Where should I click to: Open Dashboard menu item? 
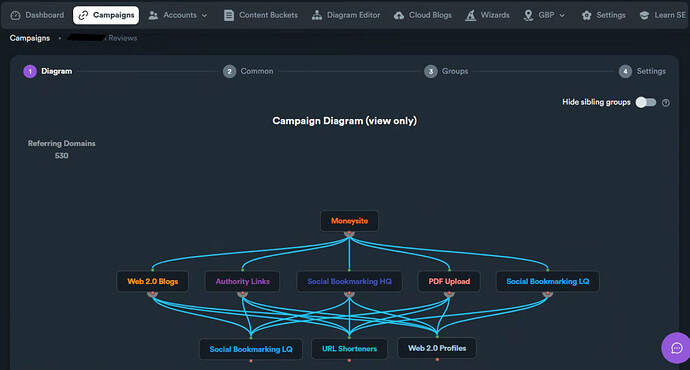click(37, 15)
